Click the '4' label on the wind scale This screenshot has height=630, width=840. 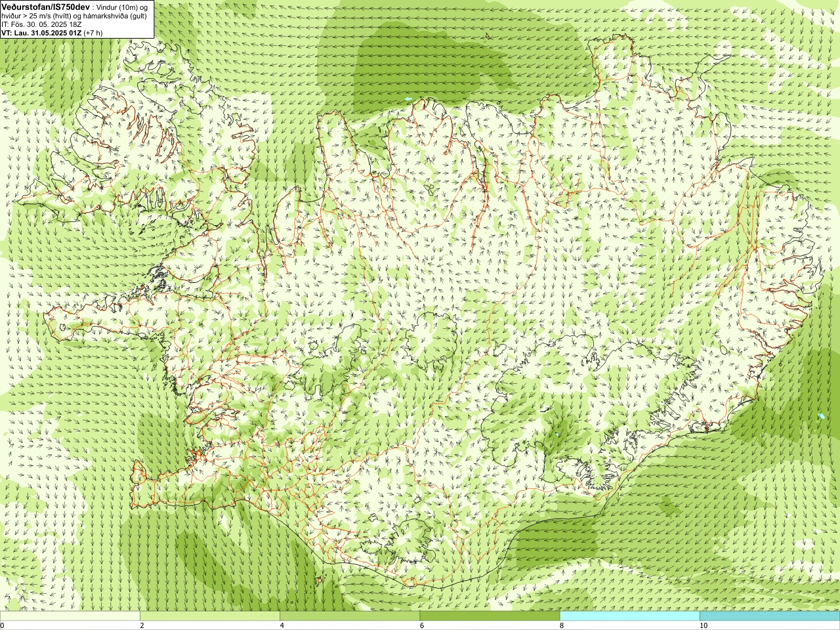click(x=282, y=625)
